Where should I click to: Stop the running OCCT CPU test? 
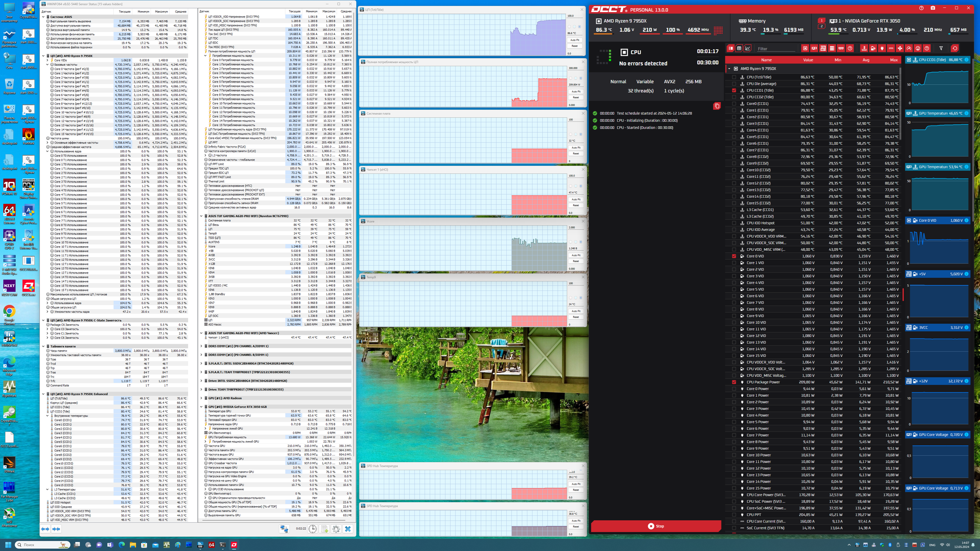coord(656,526)
